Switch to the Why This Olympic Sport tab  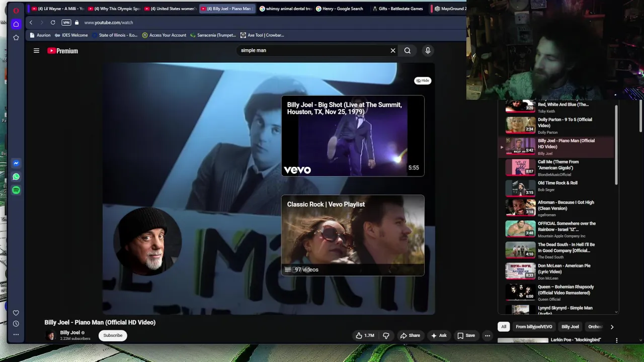coord(114,9)
